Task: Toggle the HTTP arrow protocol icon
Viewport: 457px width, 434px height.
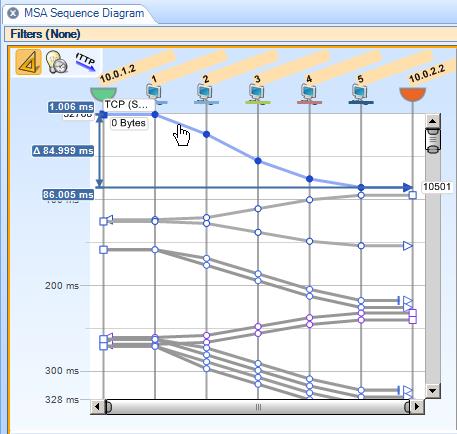Action: tap(86, 62)
